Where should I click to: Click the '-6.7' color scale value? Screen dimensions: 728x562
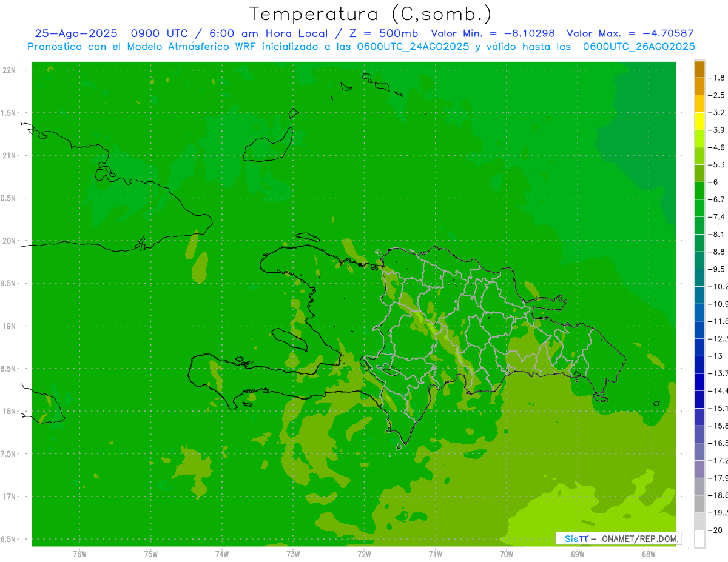point(716,199)
